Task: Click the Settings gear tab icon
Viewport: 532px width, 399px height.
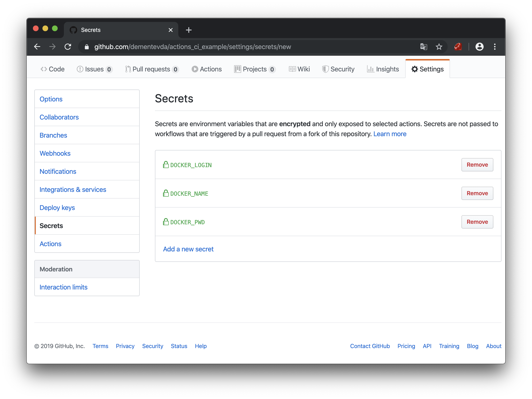Action: 415,69
